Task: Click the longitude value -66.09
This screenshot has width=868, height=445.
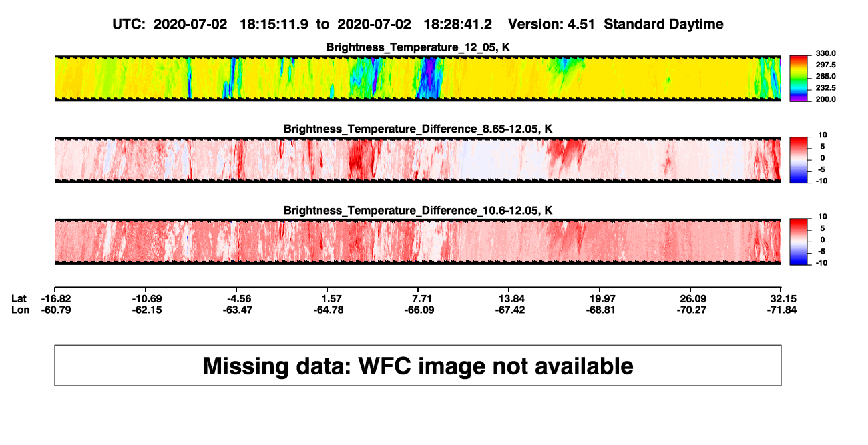Action: click(x=418, y=310)
